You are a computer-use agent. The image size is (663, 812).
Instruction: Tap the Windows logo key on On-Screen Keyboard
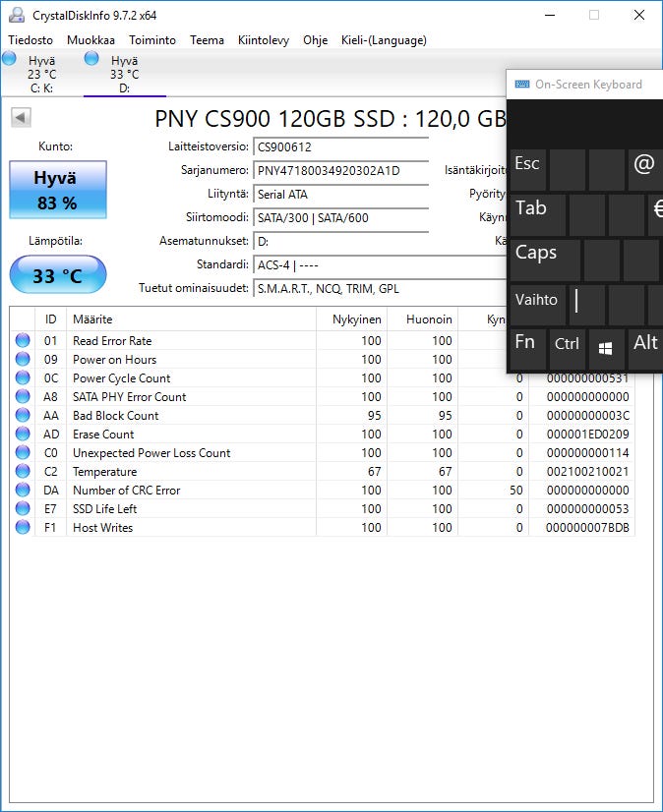606,348
